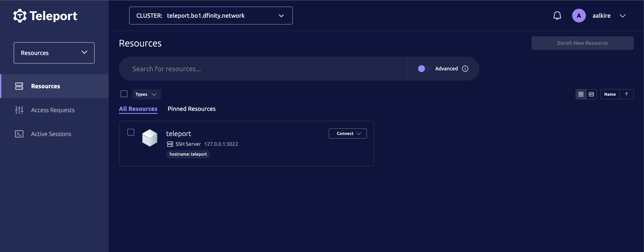This screenshot has width=644, height=252.
Task: Click the Teleport logo
Action: 45,16
